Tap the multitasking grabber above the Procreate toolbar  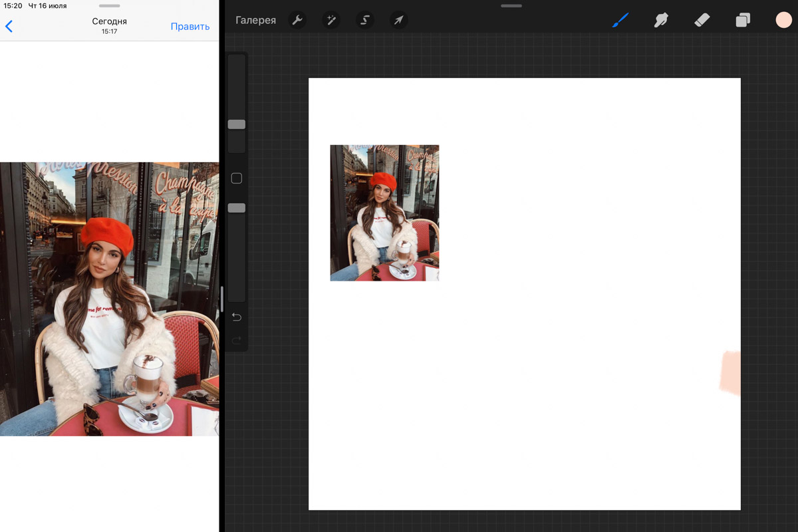pyautogui.click(x=511, y=5)
